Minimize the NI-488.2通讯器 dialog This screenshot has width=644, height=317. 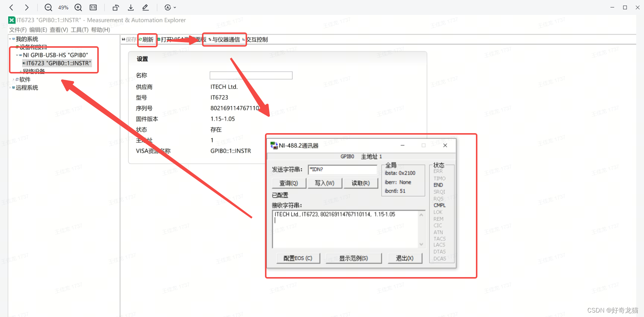(x=402, y=145)
